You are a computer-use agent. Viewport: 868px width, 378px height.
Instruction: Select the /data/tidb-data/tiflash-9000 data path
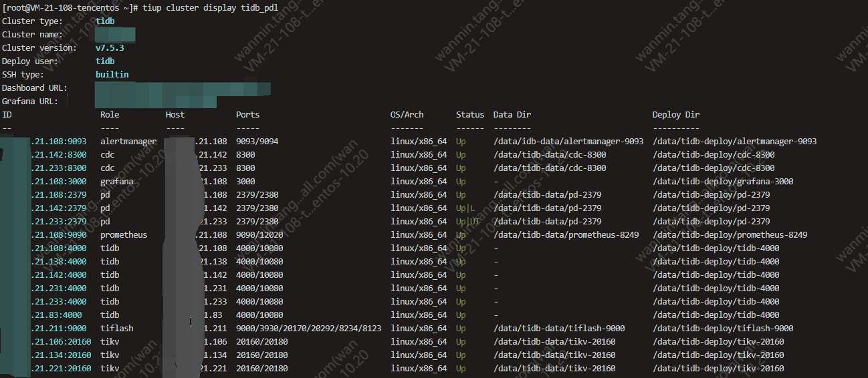[x=560, y=329]
